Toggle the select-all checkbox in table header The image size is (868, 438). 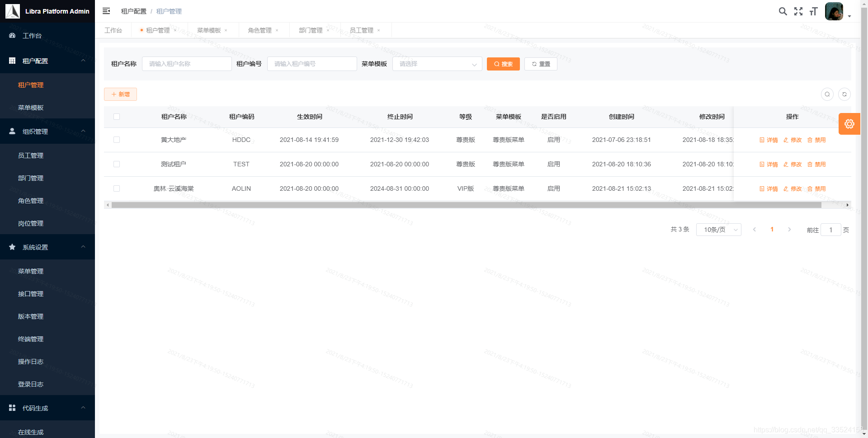point(117,117)
